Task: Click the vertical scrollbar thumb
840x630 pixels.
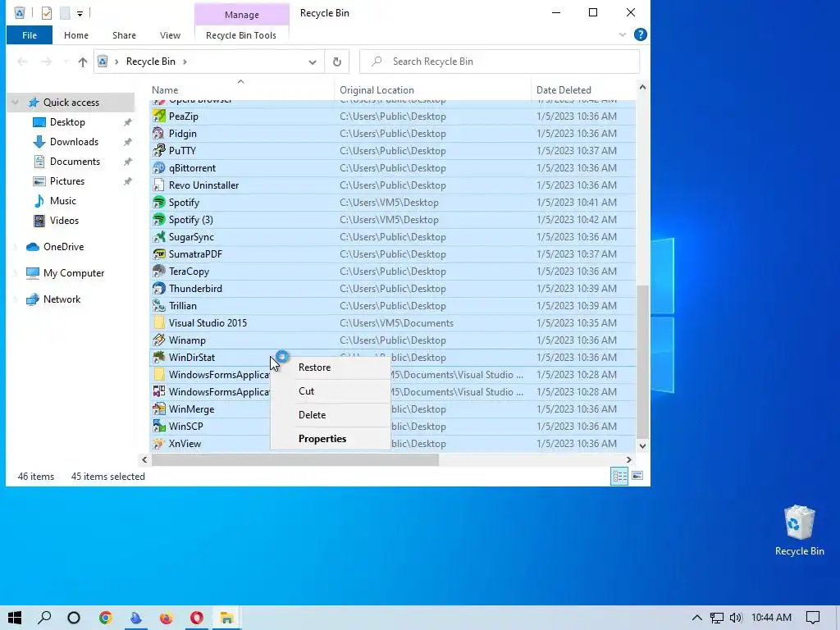Action: pos(642,361)
